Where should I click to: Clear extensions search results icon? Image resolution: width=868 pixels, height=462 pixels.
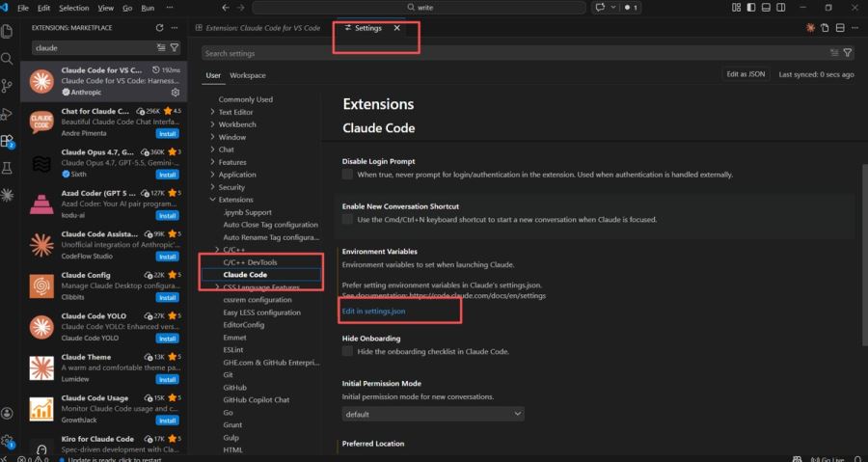pyautogui.click(x=161, y=48)
